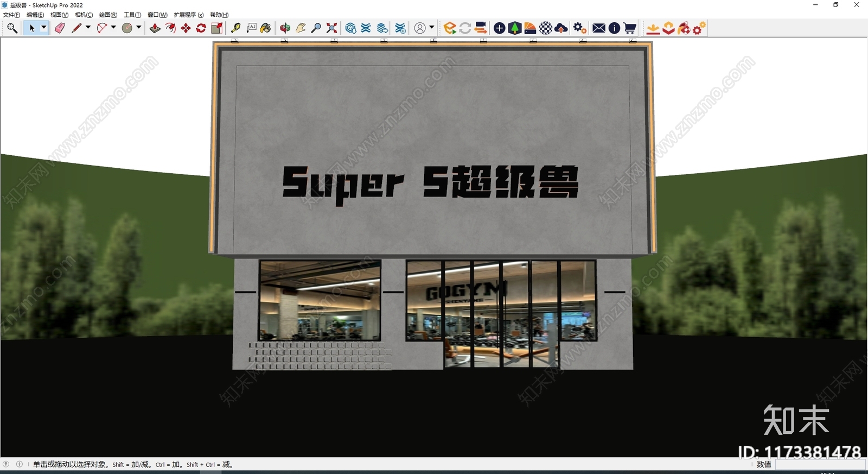Click the red gears plugin settings icon
868x474 pixels.
click(699, 28)
